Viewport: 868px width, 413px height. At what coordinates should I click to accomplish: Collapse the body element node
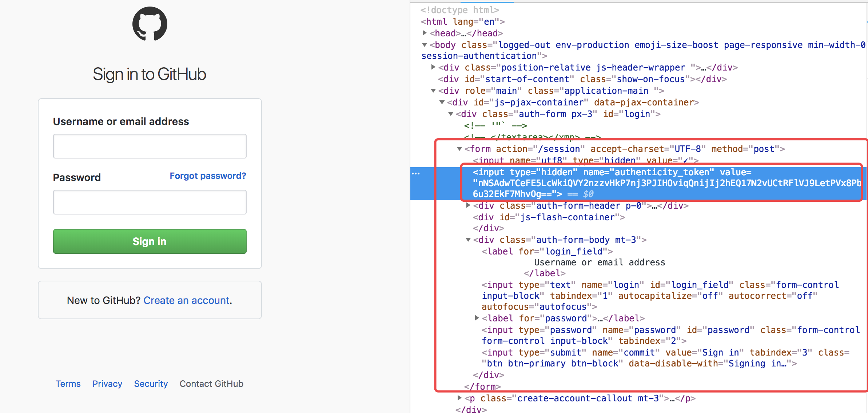(425, 45)
